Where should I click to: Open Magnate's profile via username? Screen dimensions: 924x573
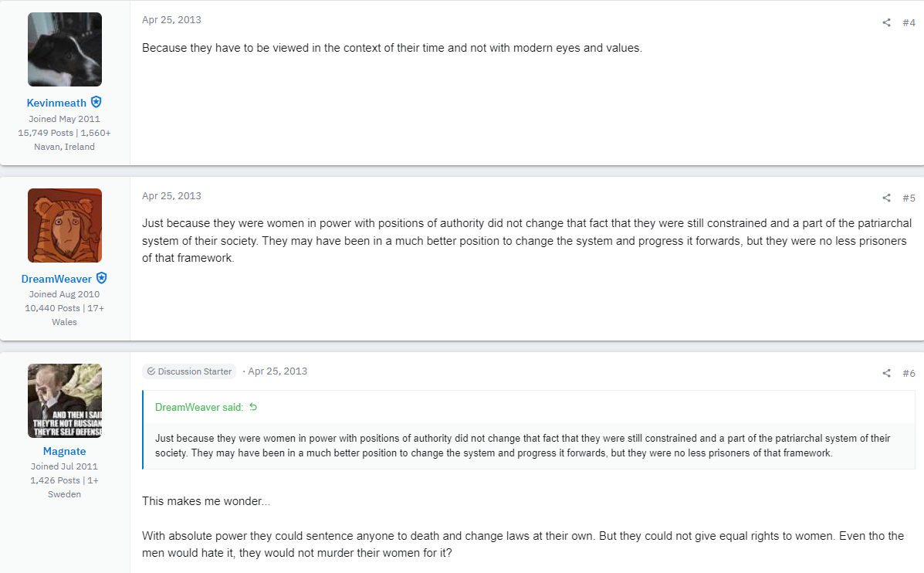[64, 451]
